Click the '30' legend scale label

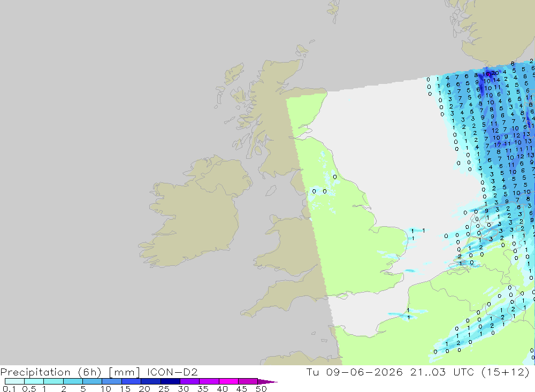click(183, 389)
